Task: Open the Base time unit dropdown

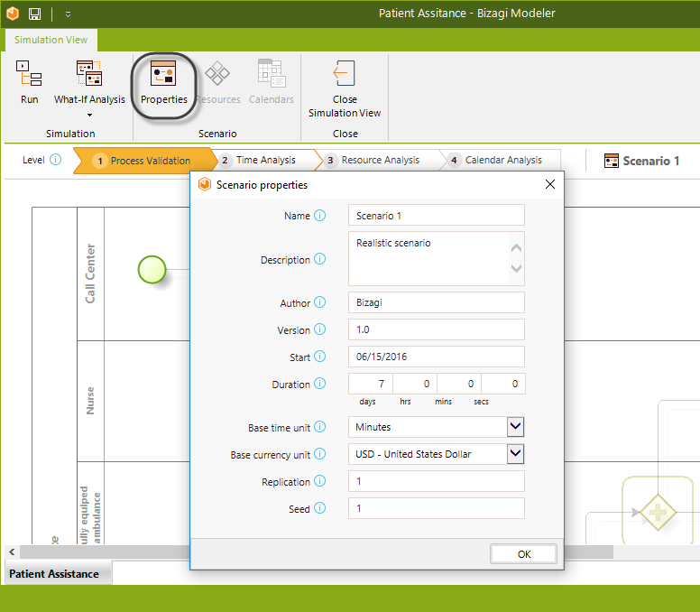Action: tap(515, 427)
